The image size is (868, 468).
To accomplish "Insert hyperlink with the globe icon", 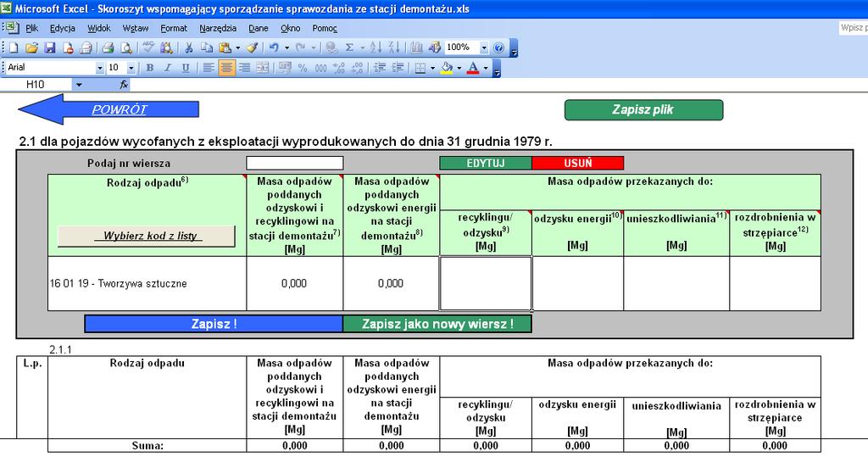I will [331, 48].
